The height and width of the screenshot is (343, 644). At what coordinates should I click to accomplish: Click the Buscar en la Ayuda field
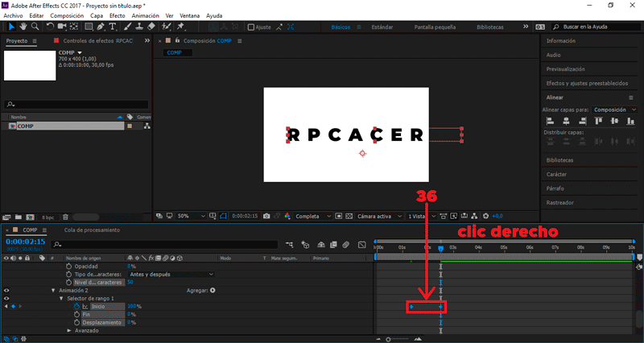click(x=597, y=27)
